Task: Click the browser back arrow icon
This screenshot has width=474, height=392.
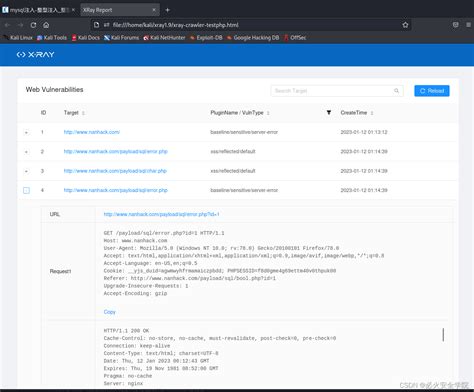Action: [x=7, y=25]
